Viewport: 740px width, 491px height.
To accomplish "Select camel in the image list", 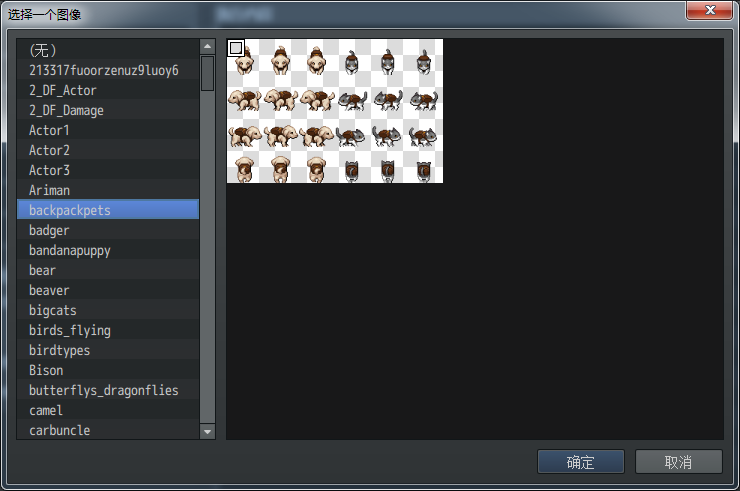I will tap(108, 410).
